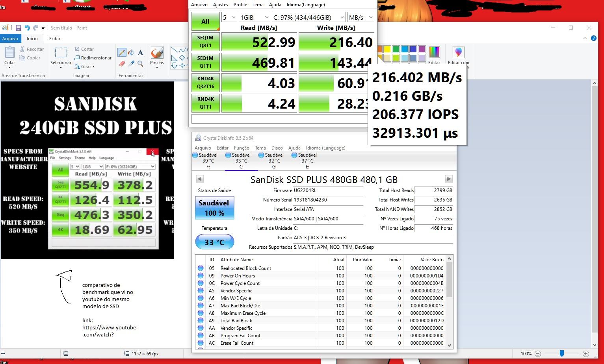Click the 33 °C temperature indicator

click(215, 242)
